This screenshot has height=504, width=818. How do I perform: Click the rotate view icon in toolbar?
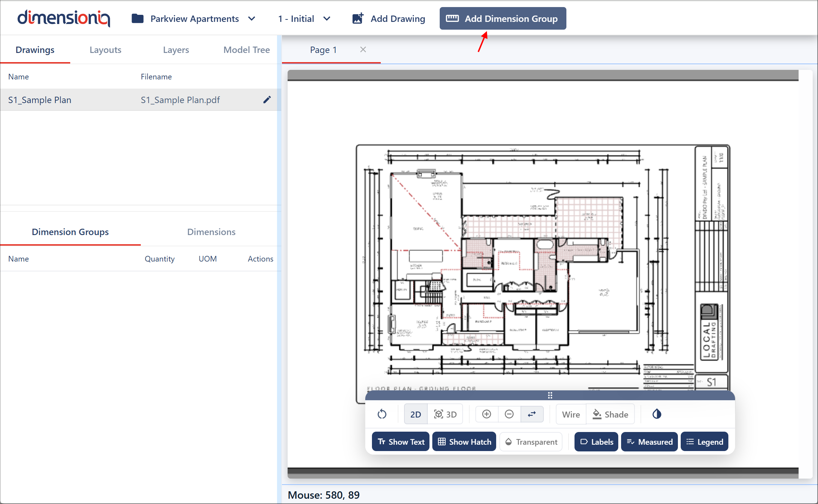click(382, 414)
